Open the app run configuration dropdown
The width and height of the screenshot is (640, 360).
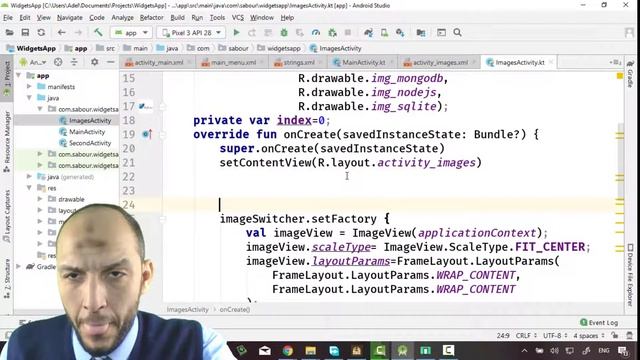point(131,33)
